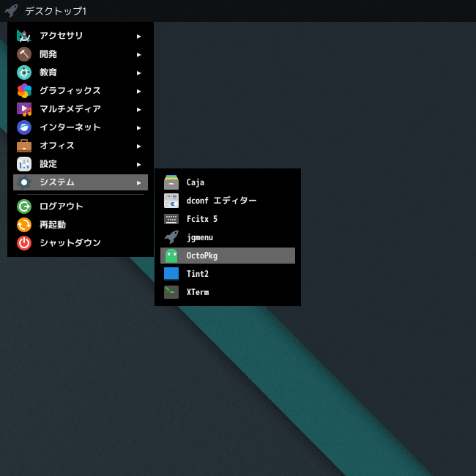Viewport: 476px width, 476px height.
Task: Click the blue Tint2 square icon
Action: 171,274
